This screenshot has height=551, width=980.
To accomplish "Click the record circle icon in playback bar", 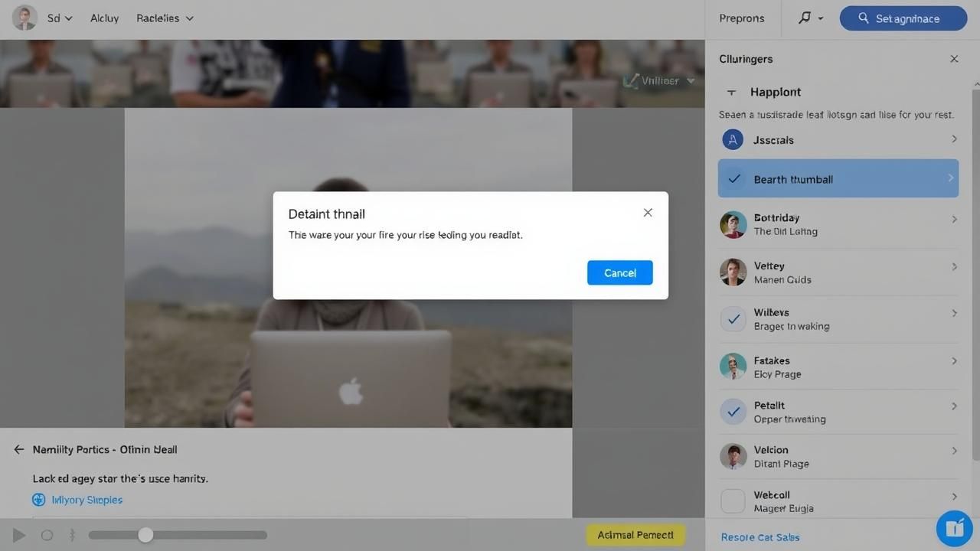I will 47,536.
